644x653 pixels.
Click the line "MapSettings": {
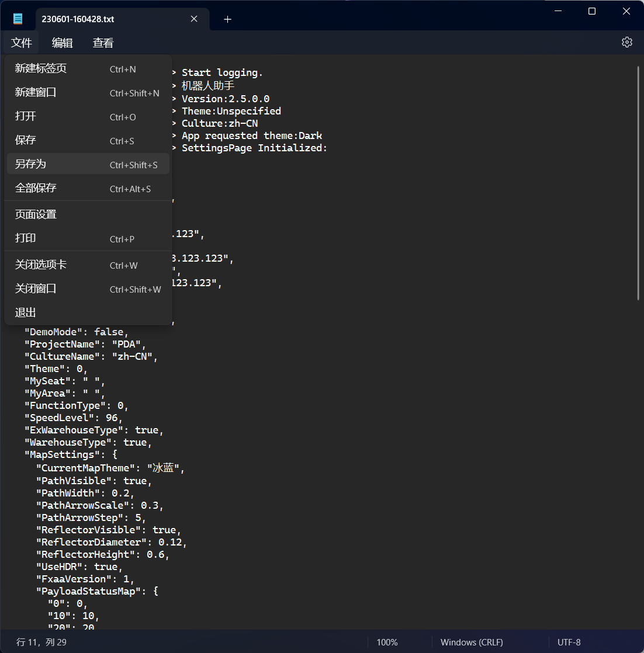[71, 455]
